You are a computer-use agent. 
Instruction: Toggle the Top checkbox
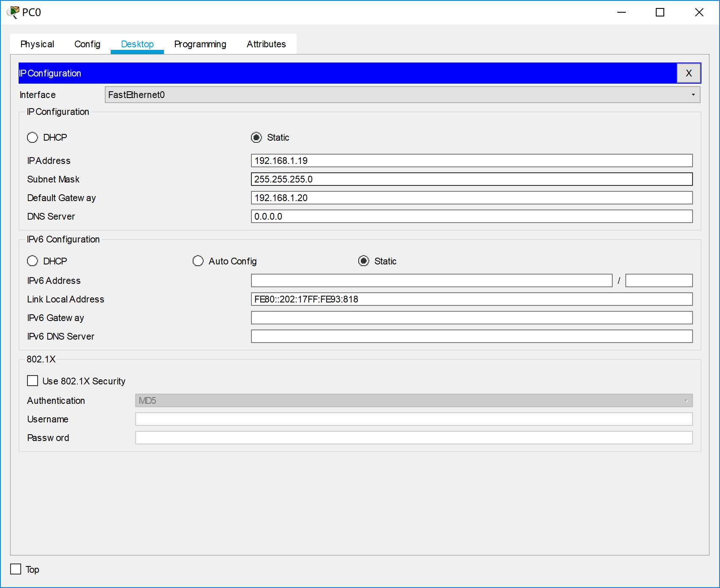pyautogui.click(x=16, y=569)
